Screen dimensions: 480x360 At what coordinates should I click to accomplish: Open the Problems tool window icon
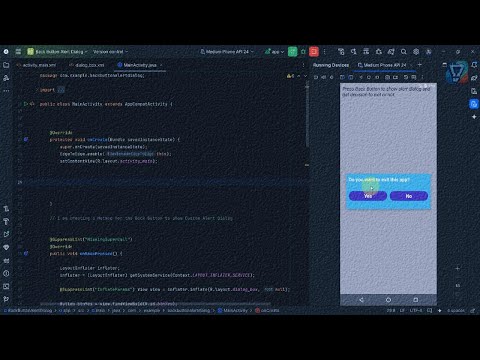pos(6,273)
